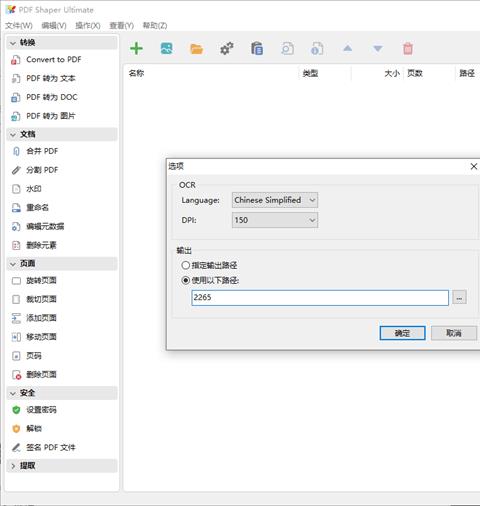Click the output path field containing 2265
480x506 pixels.
coord(320,298)
